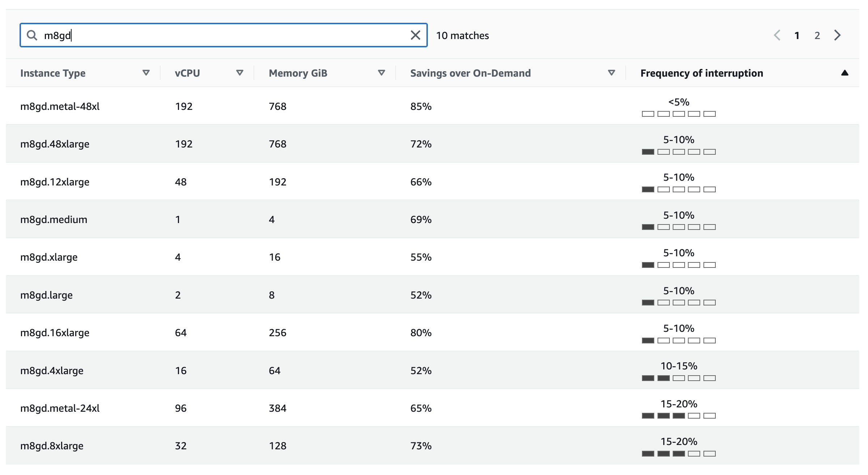Click the Memory GiB header label
868x475 pixels.
tap(298, 73)
